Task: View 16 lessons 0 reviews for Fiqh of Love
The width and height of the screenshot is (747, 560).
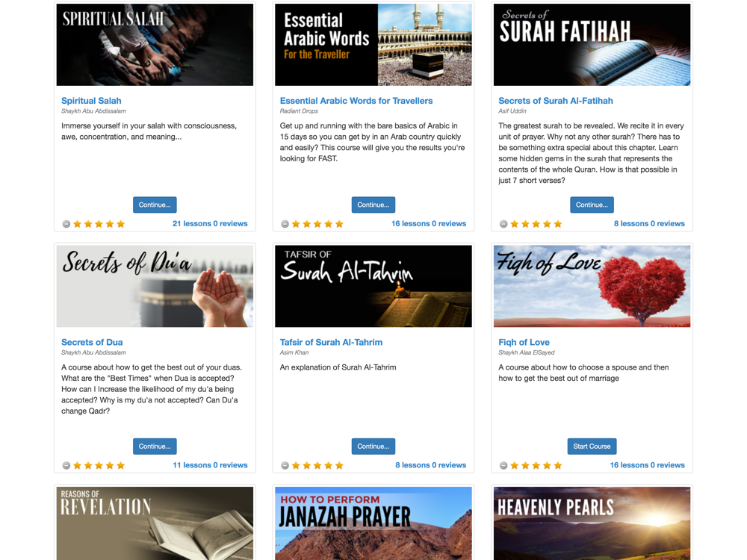Action: tap(648, 464)
